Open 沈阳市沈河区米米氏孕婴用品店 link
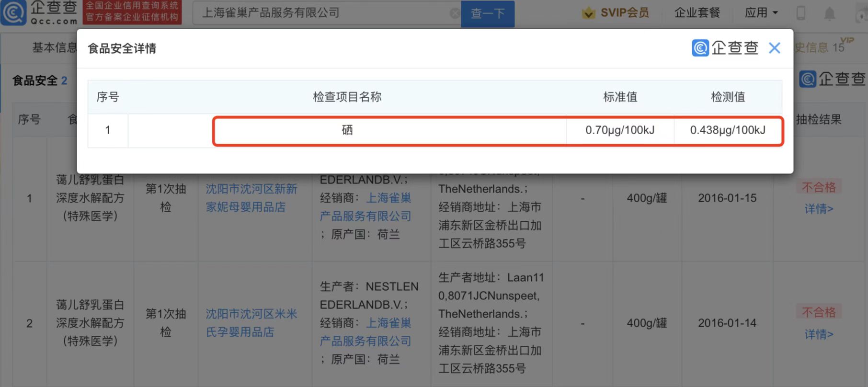 click(x=251, y=323)
